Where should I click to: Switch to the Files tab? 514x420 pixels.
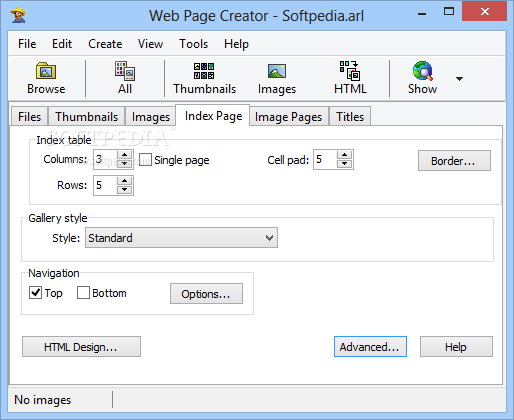29,117
